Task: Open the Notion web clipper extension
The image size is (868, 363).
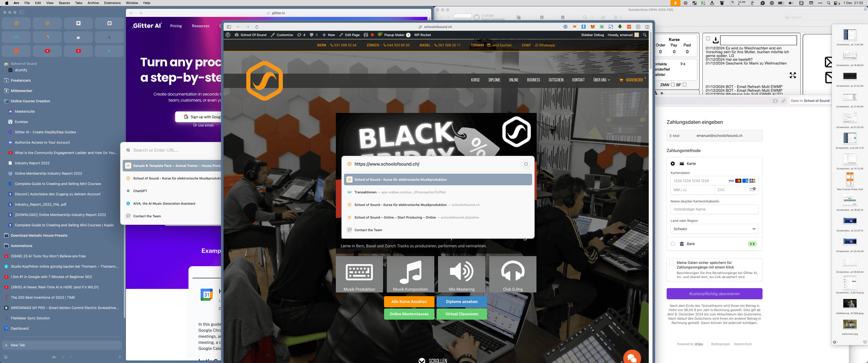Action: point(602,27)
